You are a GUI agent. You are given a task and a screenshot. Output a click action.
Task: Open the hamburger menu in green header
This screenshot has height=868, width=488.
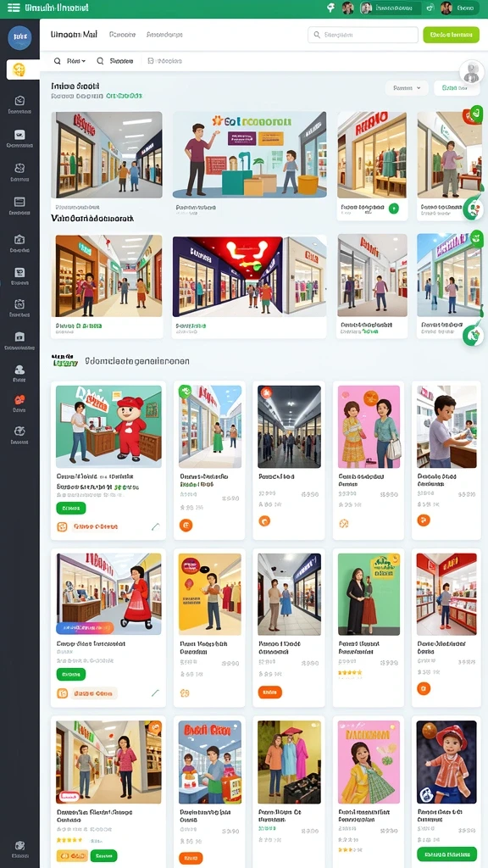pyautogui.click(x=14, y=8)
